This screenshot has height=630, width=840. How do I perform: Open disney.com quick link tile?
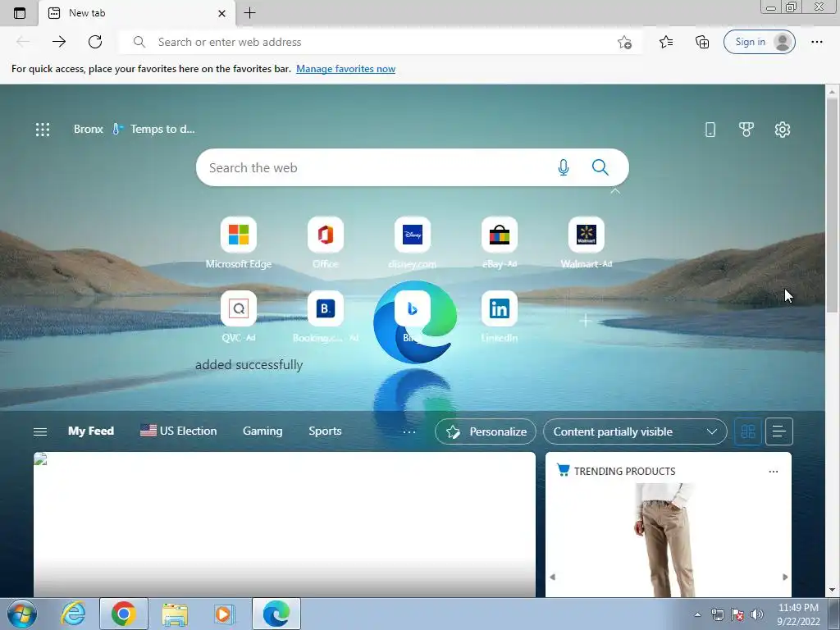pos(412,243)
